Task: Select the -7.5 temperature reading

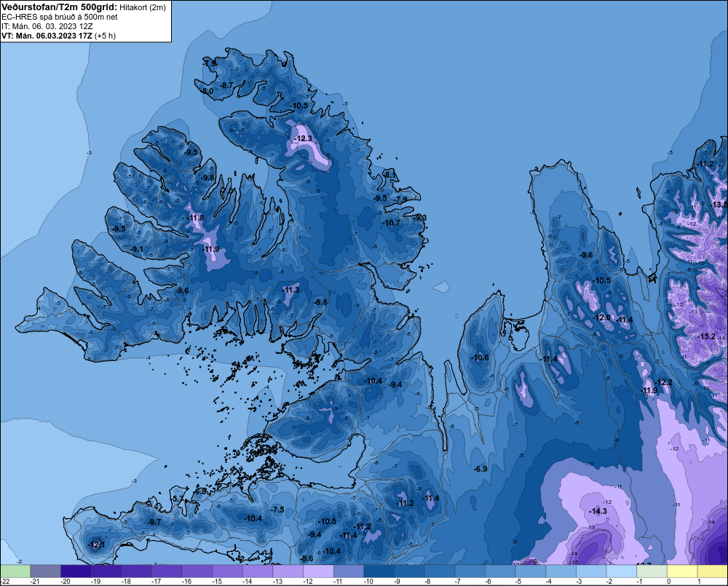Action: [277, 510]
